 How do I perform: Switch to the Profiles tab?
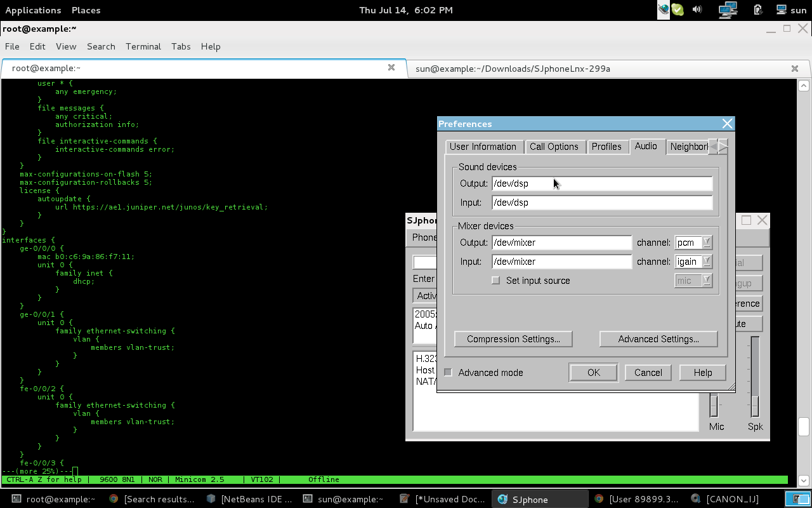coord(607,146)
